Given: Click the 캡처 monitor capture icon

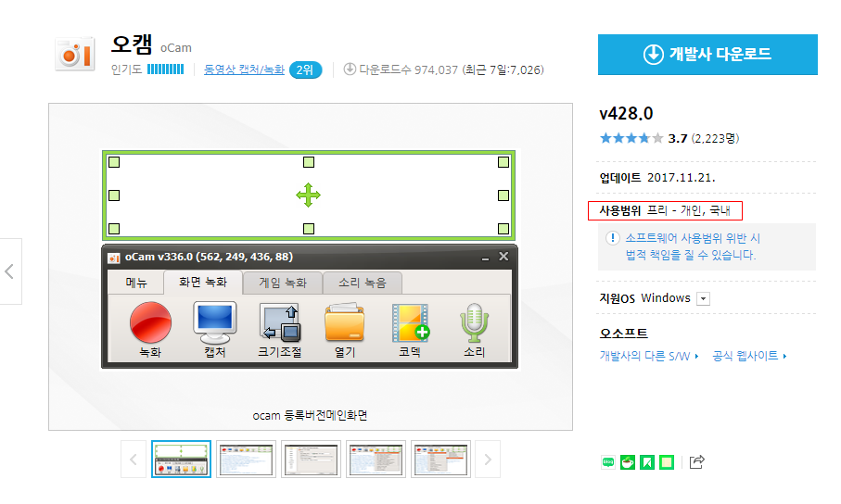Looking at the screenshot, I should [214, 322].
